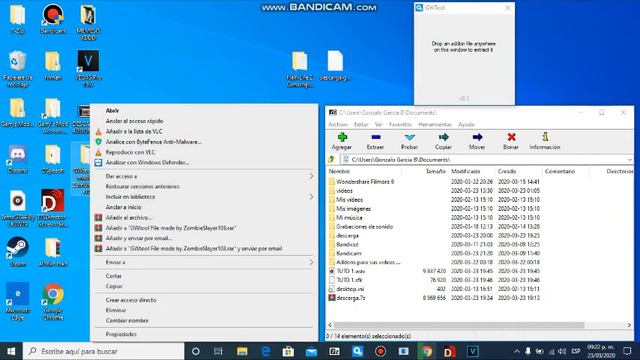Click the Mover toolbar icon in 7-Zip

[x=477, y=141]
